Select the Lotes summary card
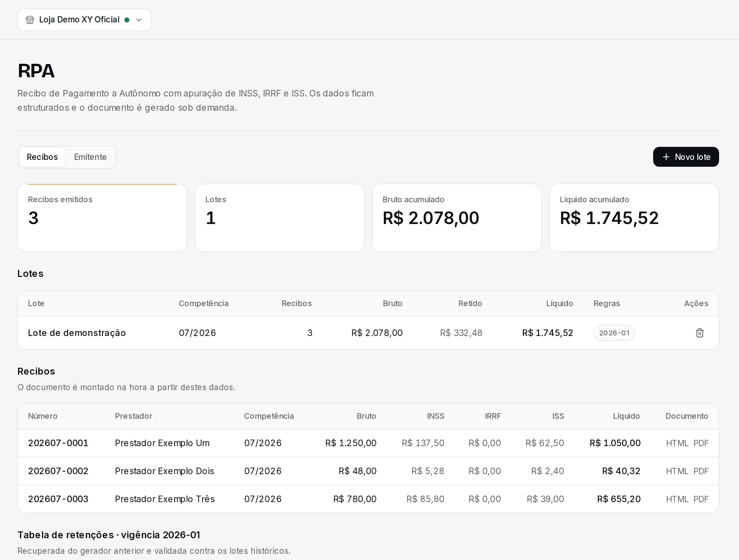739x560 pixels. pyautogui.click(x=279, y=218)
